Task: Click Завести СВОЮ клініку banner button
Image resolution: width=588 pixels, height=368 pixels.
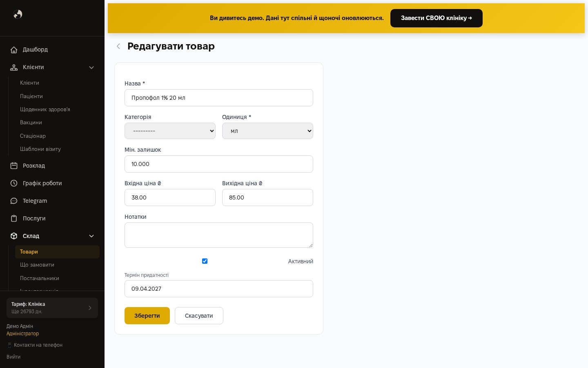Action: click(437, 18)
